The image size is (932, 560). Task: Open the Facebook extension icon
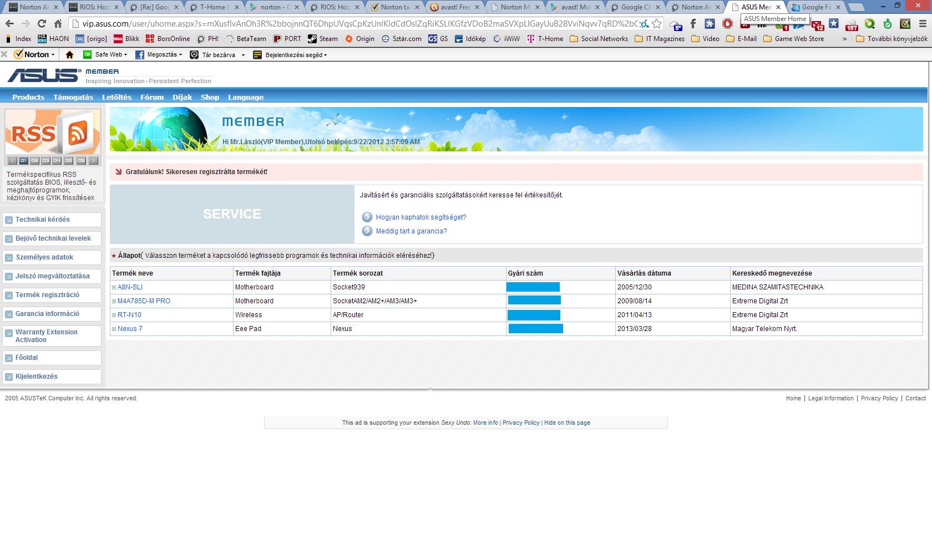693,24
